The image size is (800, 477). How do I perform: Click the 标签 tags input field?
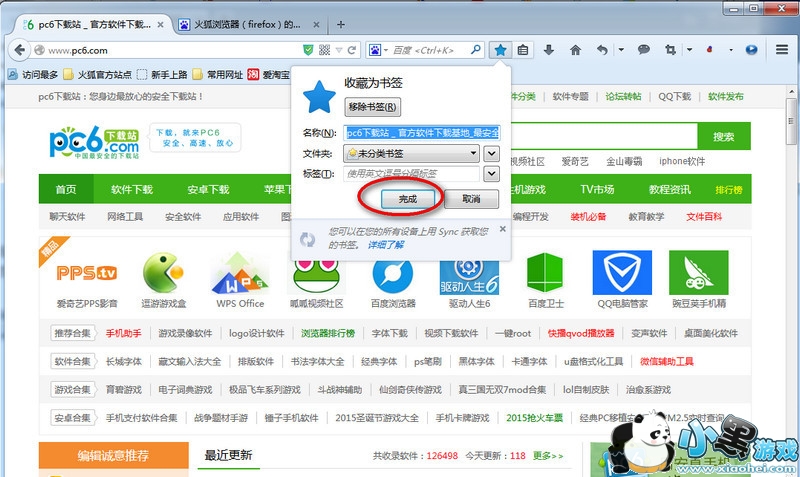(411, 173)
